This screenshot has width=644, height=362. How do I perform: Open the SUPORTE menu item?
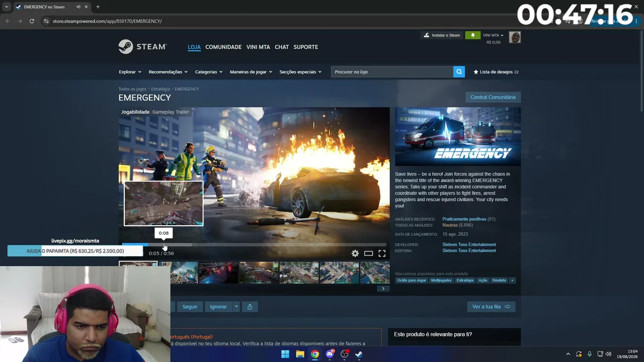[305, 47]
